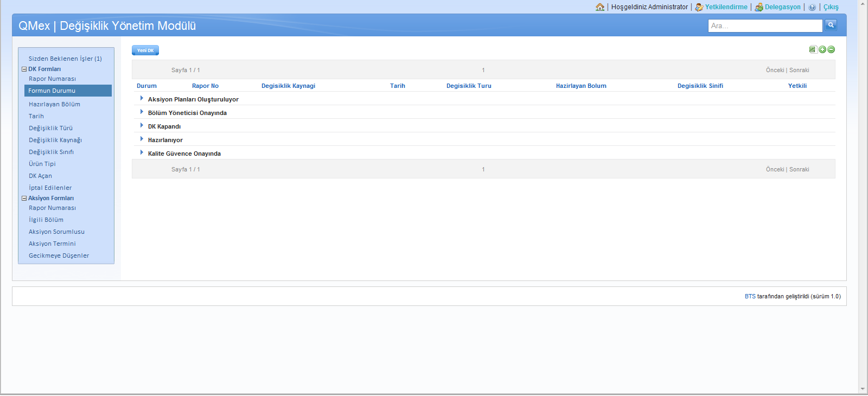
Task: Click the DK Kapandı row text
Action: coord(164,126)
